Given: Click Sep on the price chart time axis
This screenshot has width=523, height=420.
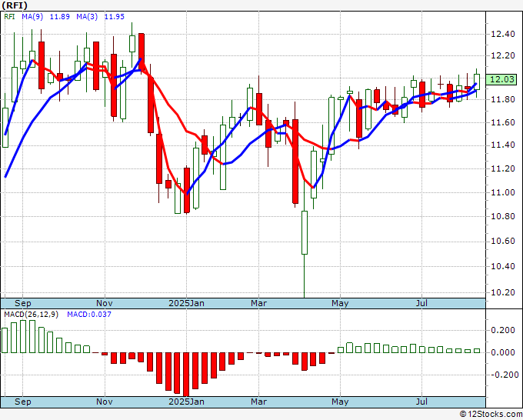Looking at the screenshot, I should click(22, 303).
